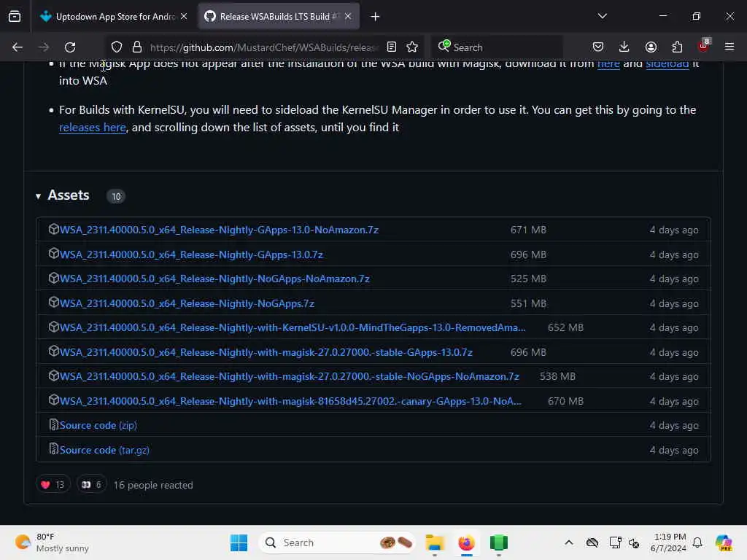Click package icon of GApps-13.0-NoAmazon row

click(53, 229)
